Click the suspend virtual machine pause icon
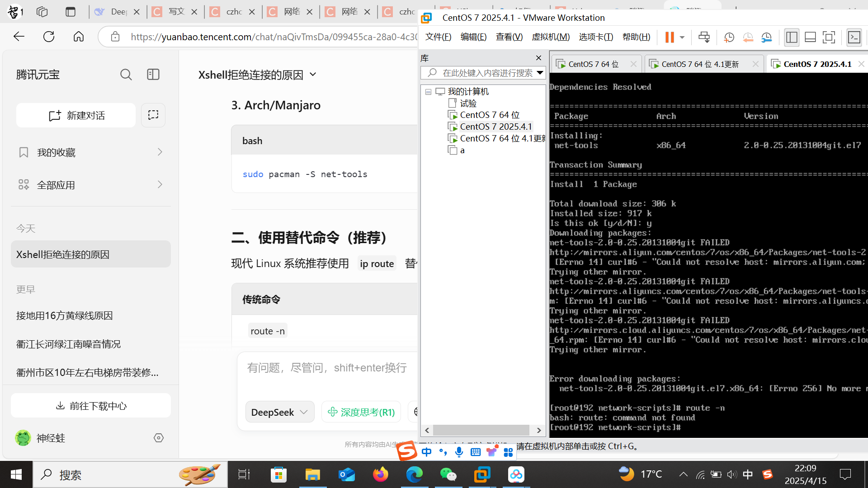Image resolution: width=868 pixels, height=488 pixels. pyautogui.click(x=670, y=37)
